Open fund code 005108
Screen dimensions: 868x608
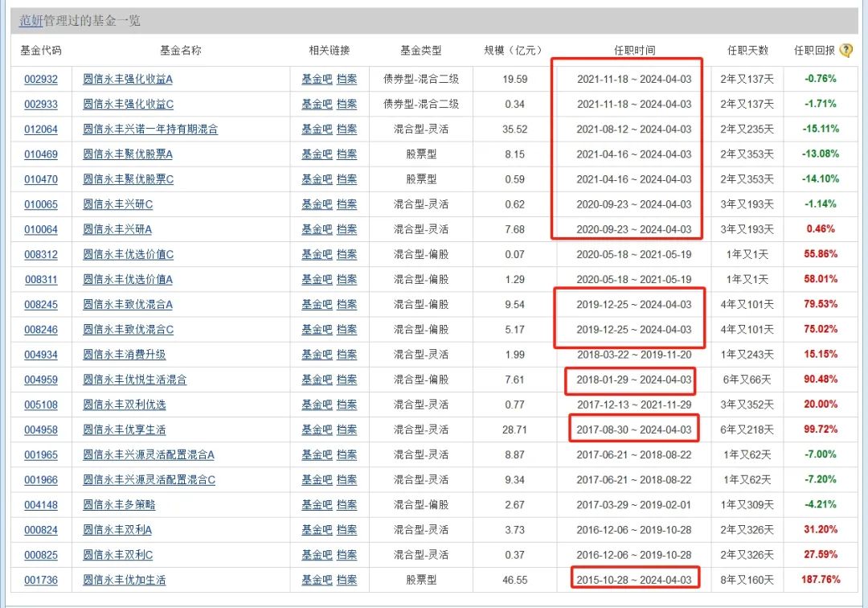(41, 405)
